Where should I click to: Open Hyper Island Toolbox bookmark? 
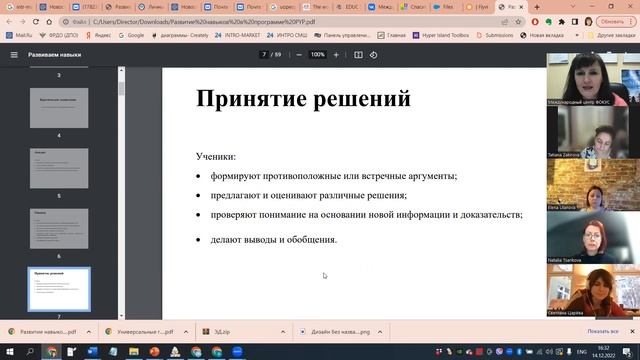(441, 36)
